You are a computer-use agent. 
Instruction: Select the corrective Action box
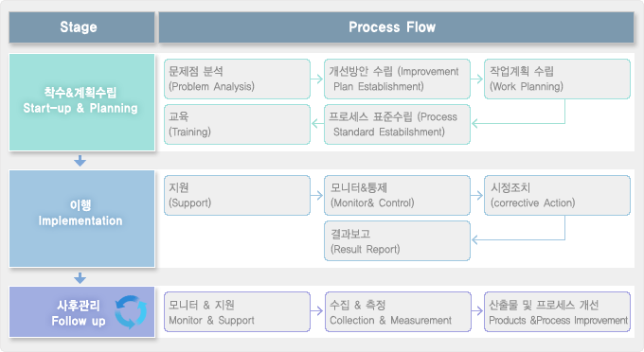click(x=557, y=195)
